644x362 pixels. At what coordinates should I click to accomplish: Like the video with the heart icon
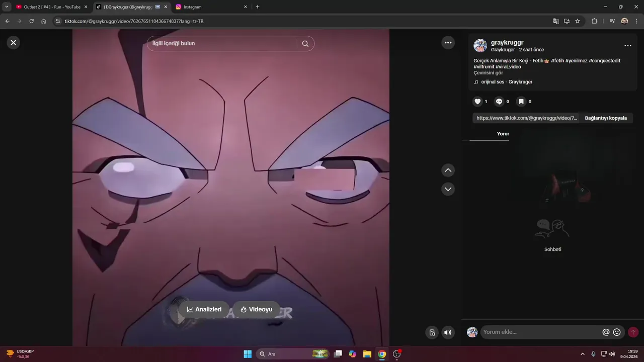pyautogui.click(x=477, y=102)
